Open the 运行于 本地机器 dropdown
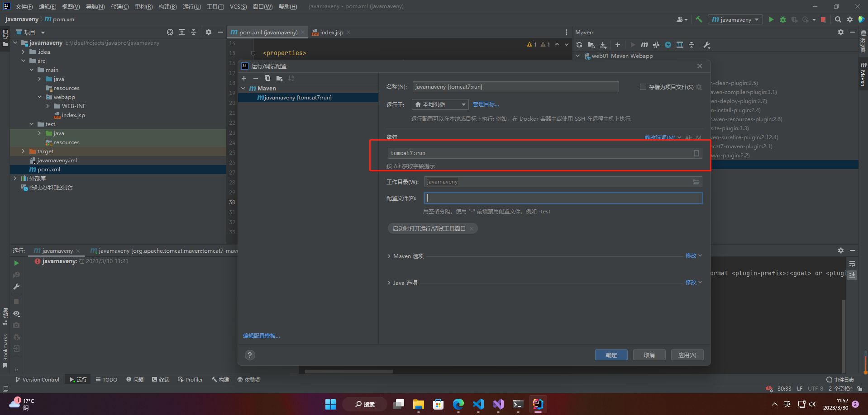Image resolution: width=868 pixels, height=415 pixels. point(440,104)
